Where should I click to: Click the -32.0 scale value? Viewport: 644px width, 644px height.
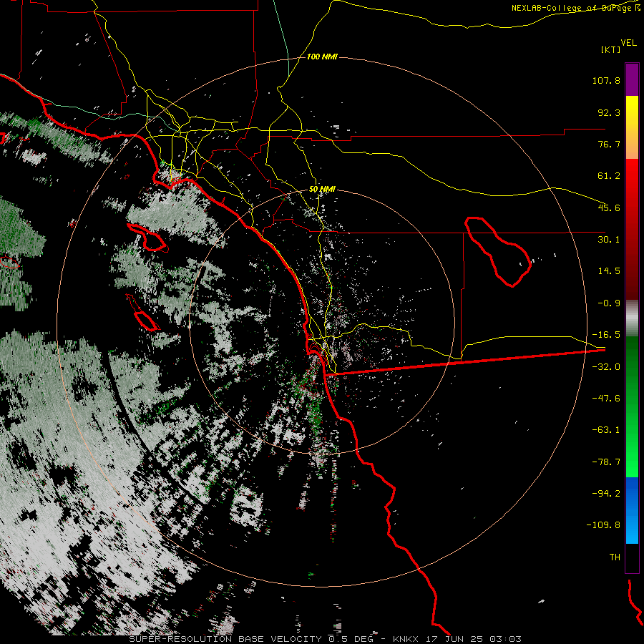tap(606, 367)
